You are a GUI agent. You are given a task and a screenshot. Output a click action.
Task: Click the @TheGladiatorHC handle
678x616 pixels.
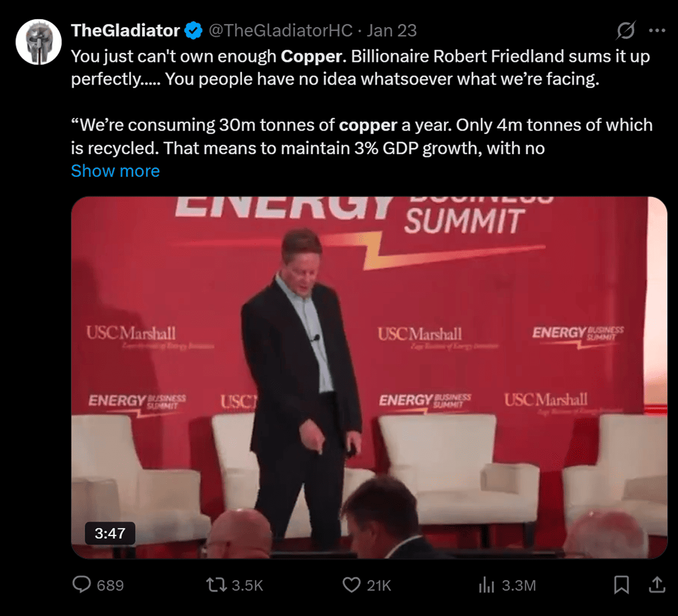(x=280, y=30)
